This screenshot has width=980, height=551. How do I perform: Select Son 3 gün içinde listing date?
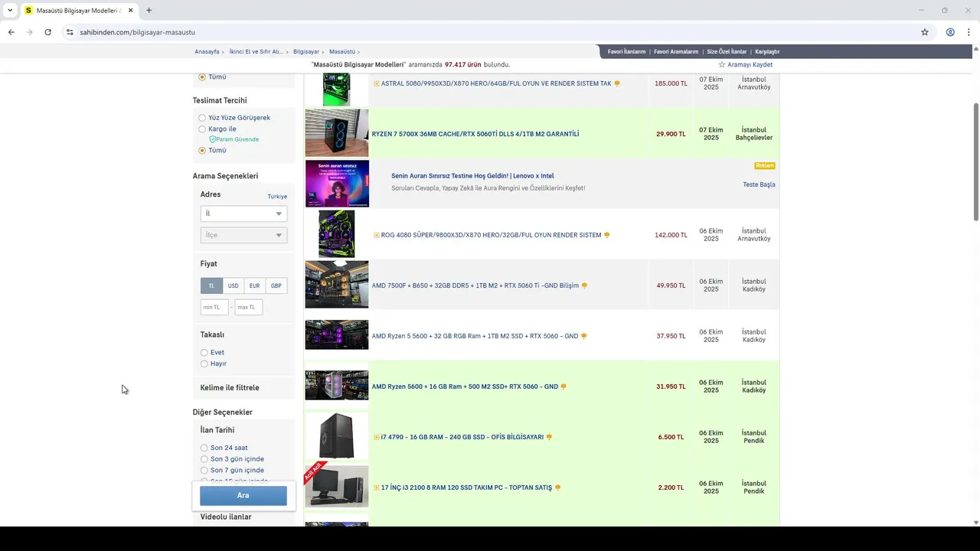click(204, 459)
